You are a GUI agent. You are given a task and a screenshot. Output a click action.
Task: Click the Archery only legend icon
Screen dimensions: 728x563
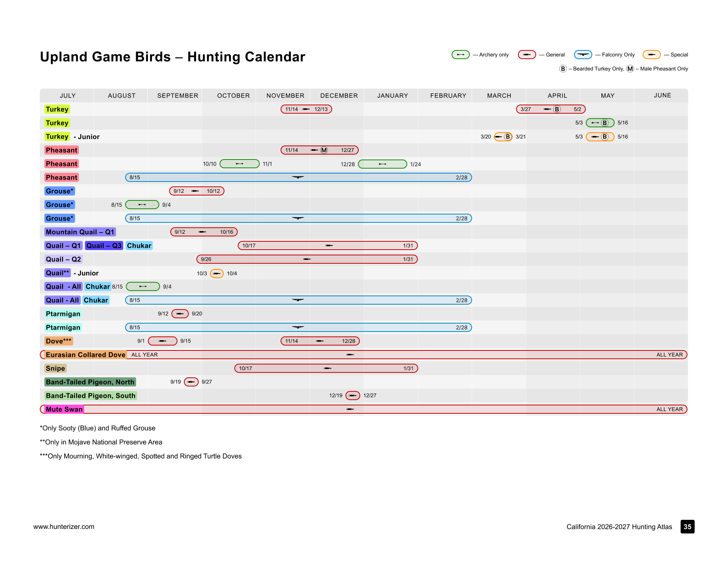click(461, 55)
